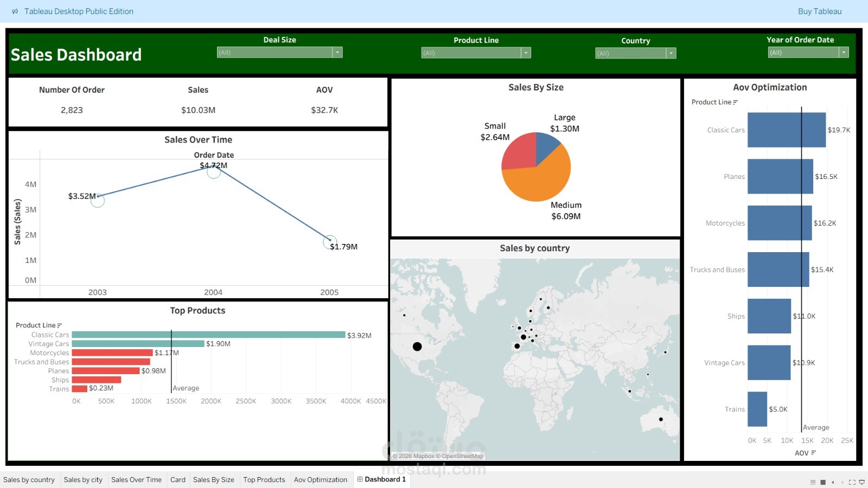Screen dimensions: 868x488
Task: Switch to the Sales by city tab
Action: click(x=83, y=479)
